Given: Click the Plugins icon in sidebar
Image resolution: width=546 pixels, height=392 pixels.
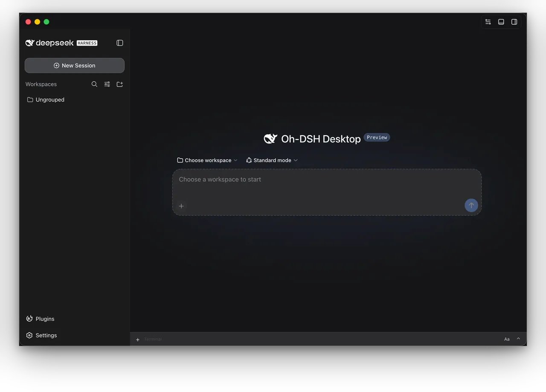Looking at the screenshot, I should point(29,319).
